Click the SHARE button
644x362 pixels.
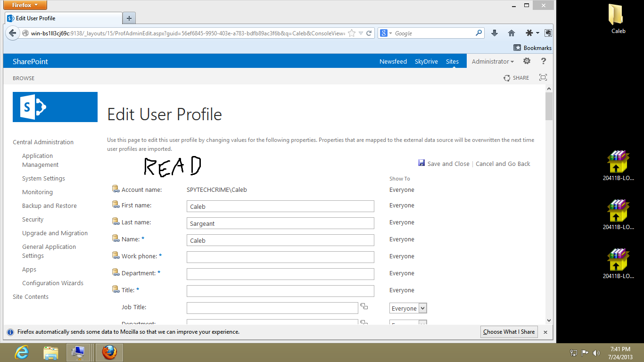(x=516, y=78)
